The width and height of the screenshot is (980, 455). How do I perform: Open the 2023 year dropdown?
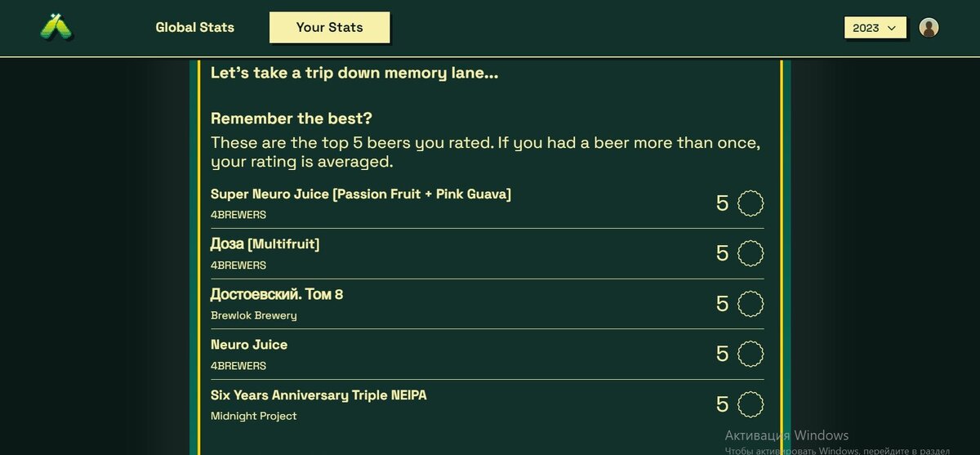click(875, 28)
